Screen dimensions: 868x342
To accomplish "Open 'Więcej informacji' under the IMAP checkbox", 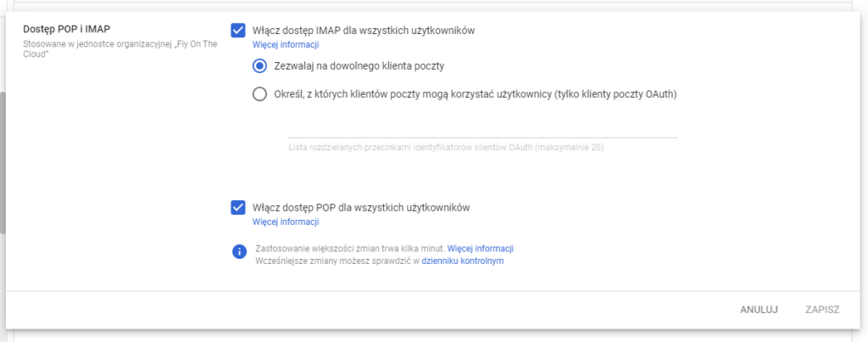I will point(286,45).
